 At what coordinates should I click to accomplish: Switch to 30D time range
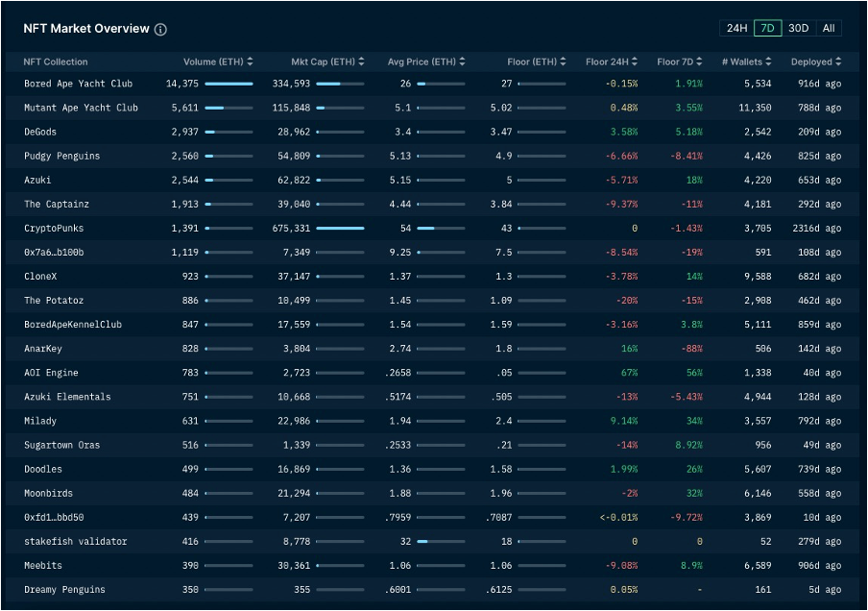(798, 28)
